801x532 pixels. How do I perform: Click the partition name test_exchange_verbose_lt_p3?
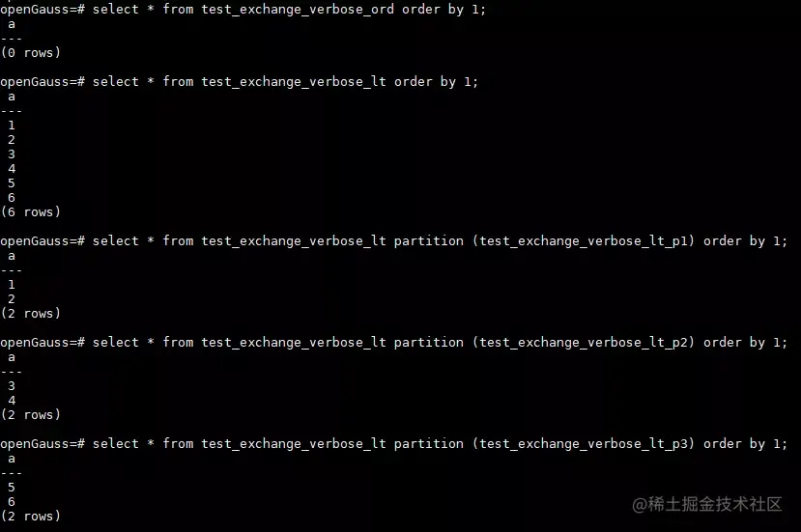pos(584,444)
